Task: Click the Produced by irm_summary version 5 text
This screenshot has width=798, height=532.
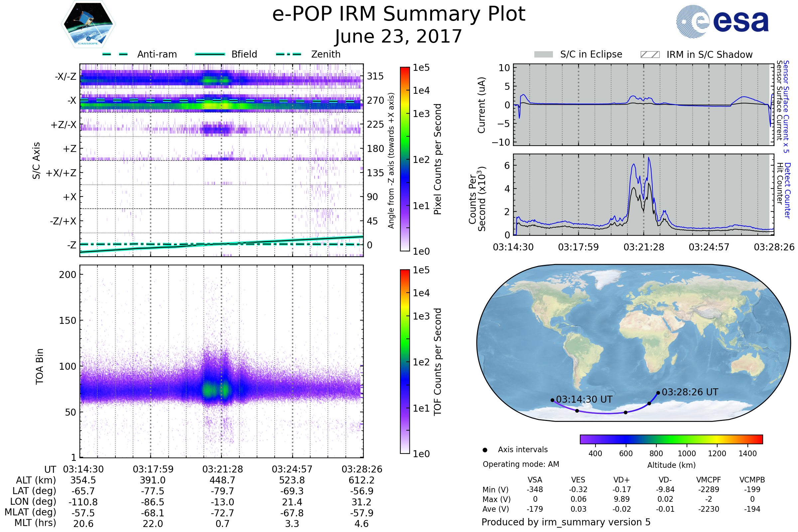Action: (x=566, y=522)
